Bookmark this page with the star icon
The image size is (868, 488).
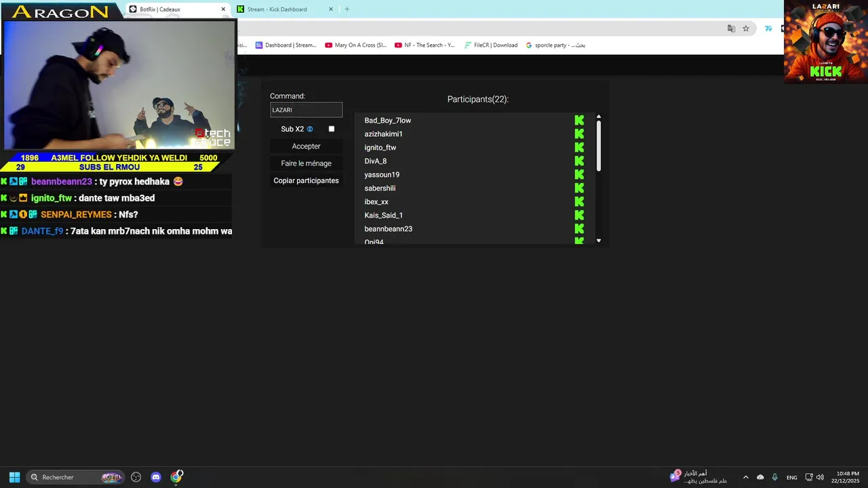746,28
